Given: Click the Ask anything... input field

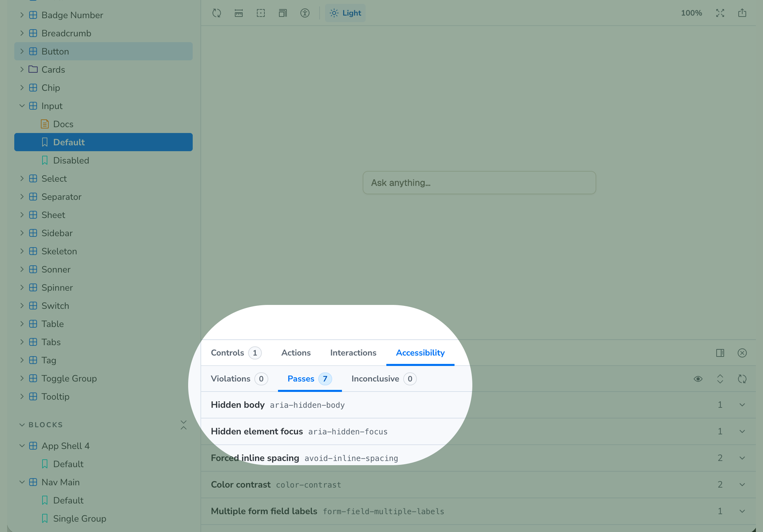Looking at the screenshot, I should (479, 183).
